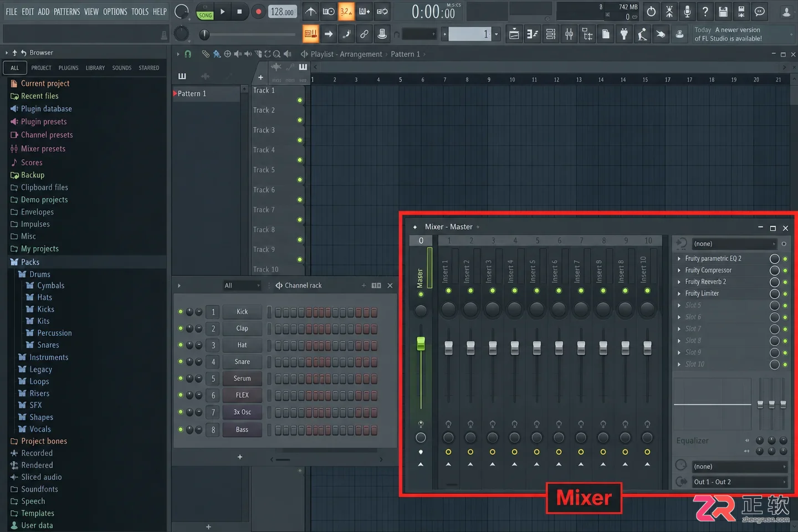Open the plugin picker plug icon
Screen dimensions: 798x532
click(x=624, y=34)
